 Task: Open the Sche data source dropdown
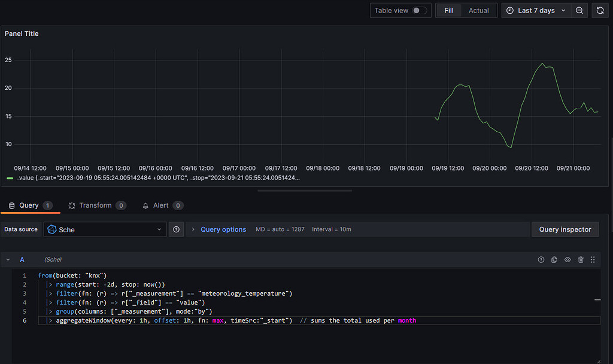(105, 229)
